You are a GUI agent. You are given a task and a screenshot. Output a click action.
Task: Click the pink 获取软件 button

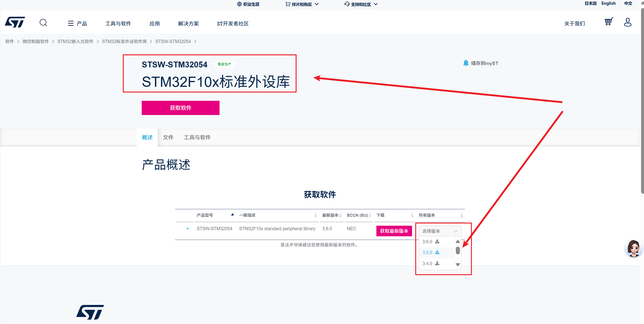click(181, 108)
